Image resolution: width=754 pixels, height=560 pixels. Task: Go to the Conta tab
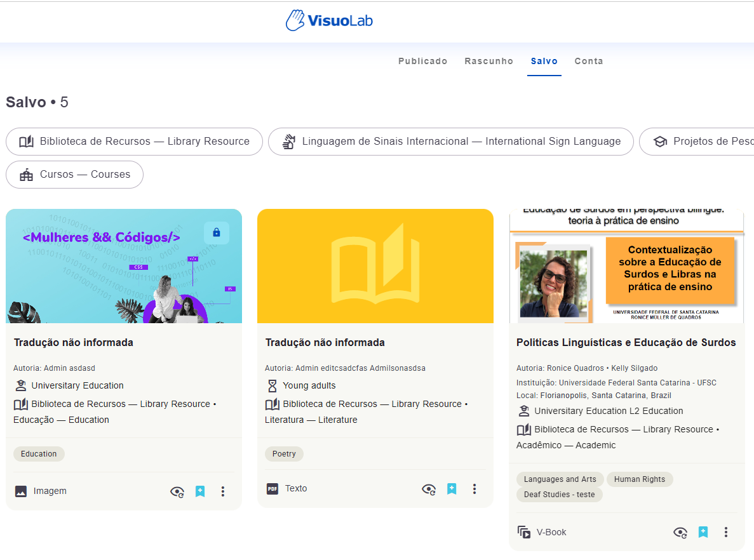point(589,61)
